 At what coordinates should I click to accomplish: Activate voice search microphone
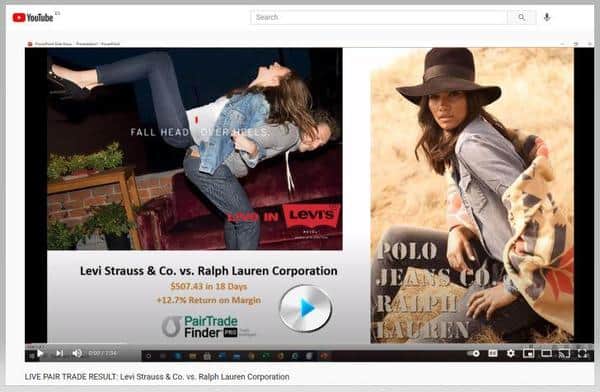coord(547,17)
